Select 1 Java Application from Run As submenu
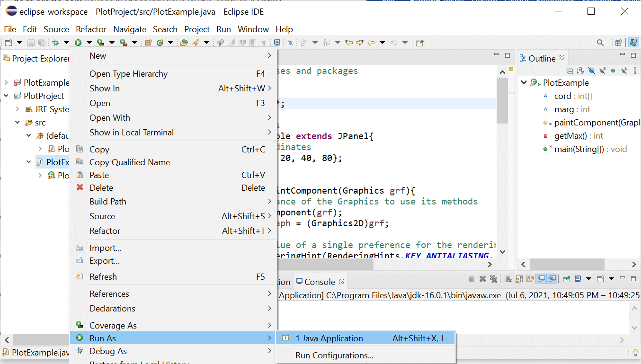The width and height of the screenshot is (641, 364). [331, 337]
